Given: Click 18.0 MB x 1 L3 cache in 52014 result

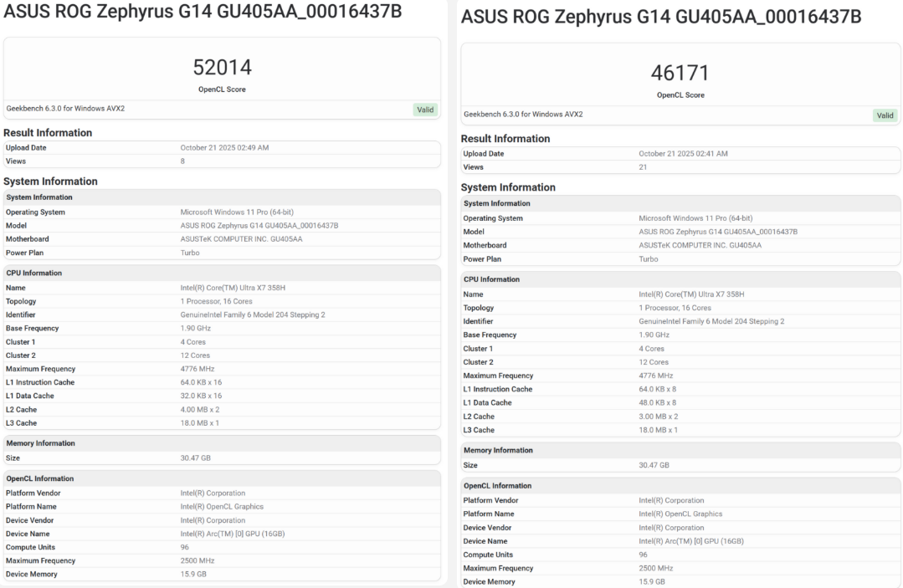Looking at the screenshot, I should click(199, 423).
